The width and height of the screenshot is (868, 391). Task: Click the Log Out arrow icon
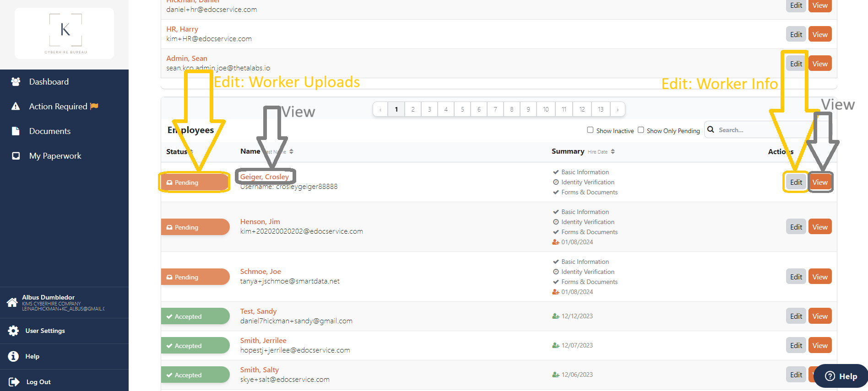[14, 382]
